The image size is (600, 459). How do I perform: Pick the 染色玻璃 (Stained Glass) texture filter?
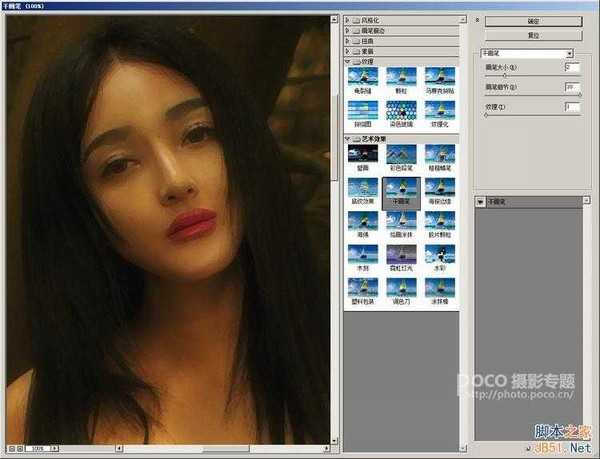(x=401, y=109)
